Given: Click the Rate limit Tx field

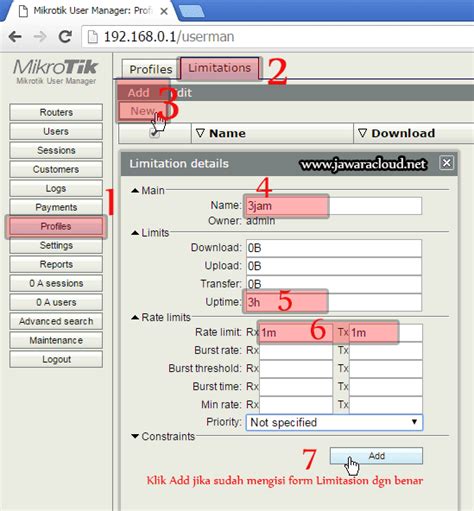Looking at the screenshot, I should [x=386, y=333].
